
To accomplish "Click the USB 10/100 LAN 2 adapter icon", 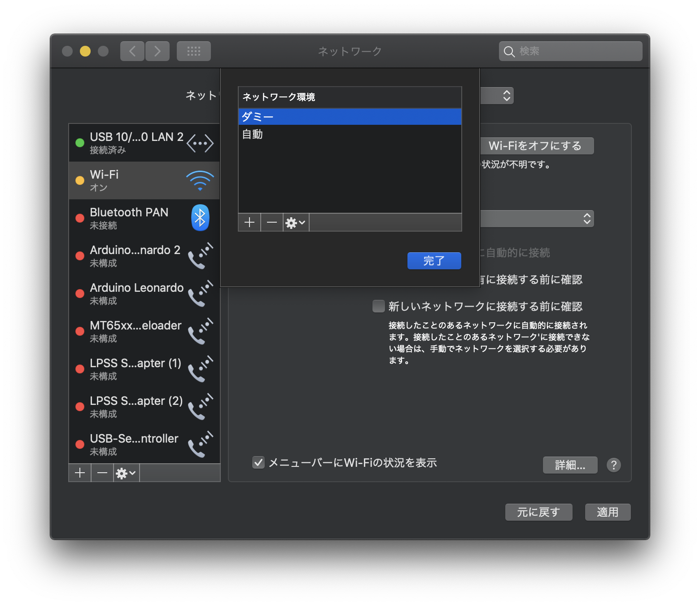I will coord(200,143).
